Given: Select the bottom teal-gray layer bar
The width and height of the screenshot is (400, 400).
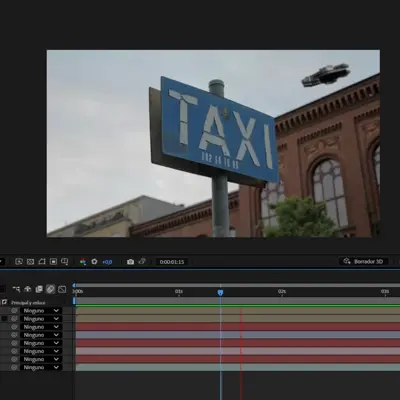Looking at the screenshot, I should pos(238,367).
